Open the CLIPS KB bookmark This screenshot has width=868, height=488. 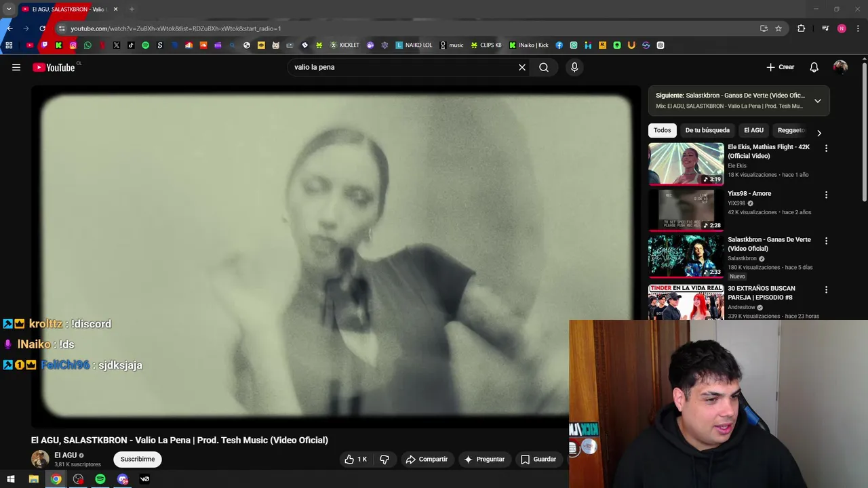[486, 45]
